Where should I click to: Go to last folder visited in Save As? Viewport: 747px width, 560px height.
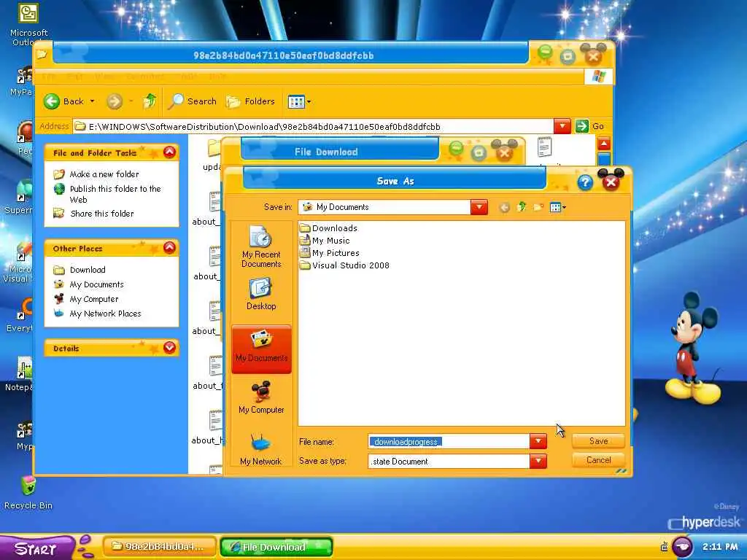(x=505, y=207)
